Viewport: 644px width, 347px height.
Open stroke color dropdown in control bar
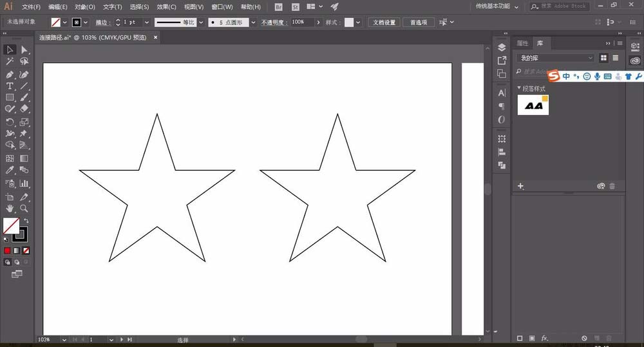click(86, 23)
